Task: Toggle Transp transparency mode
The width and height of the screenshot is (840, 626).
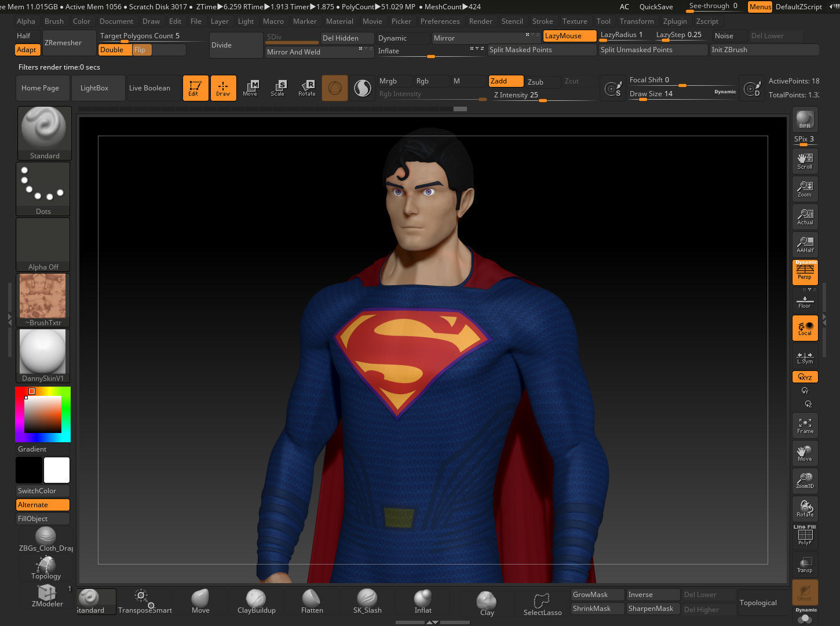Action: (x=805, y=565)
